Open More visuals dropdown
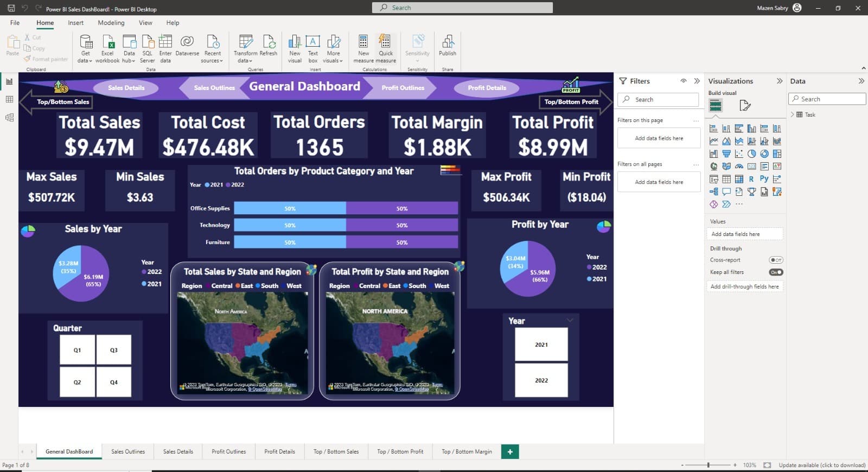Viewport: 868px width, 472px height. click(334, 49)
